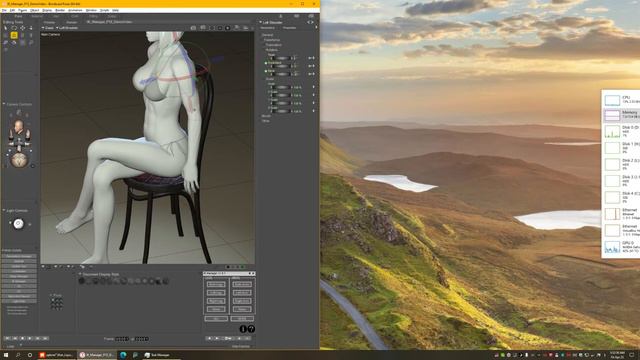Open the Render menu
This screenshot has height=360, width=640.
pyautogui.click(x=60, y=10)
